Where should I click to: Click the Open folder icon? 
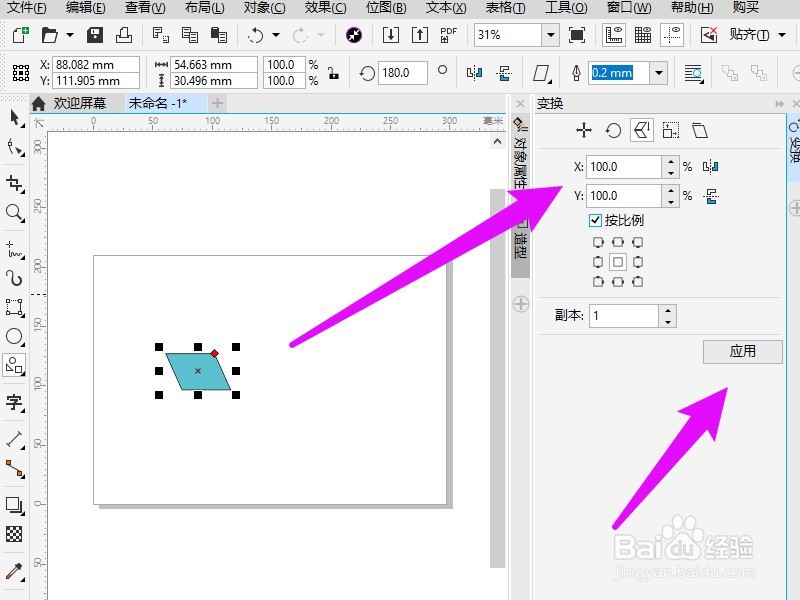[x=49, y=35]
